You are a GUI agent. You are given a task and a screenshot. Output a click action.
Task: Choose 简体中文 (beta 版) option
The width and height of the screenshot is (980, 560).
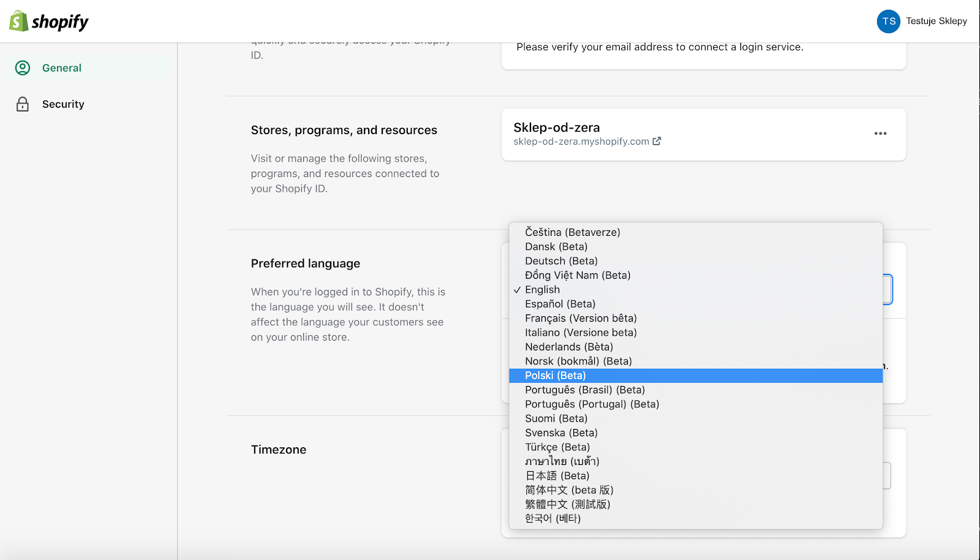pyautogui.click(x=696, y=490)
